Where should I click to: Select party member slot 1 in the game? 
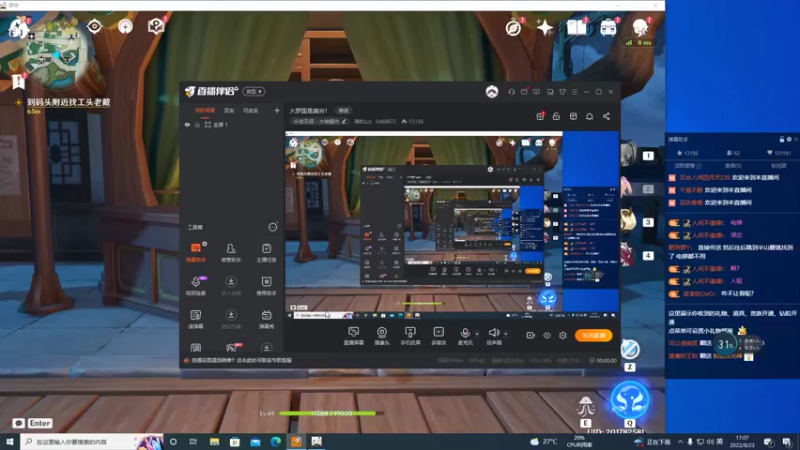coord(648,156)
